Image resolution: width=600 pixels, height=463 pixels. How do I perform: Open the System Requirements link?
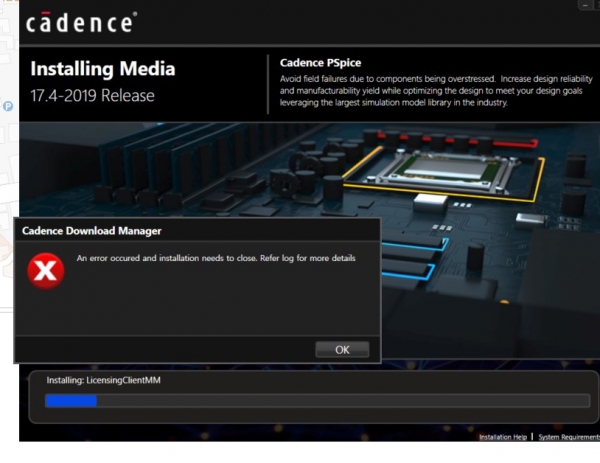coord(569,437)
